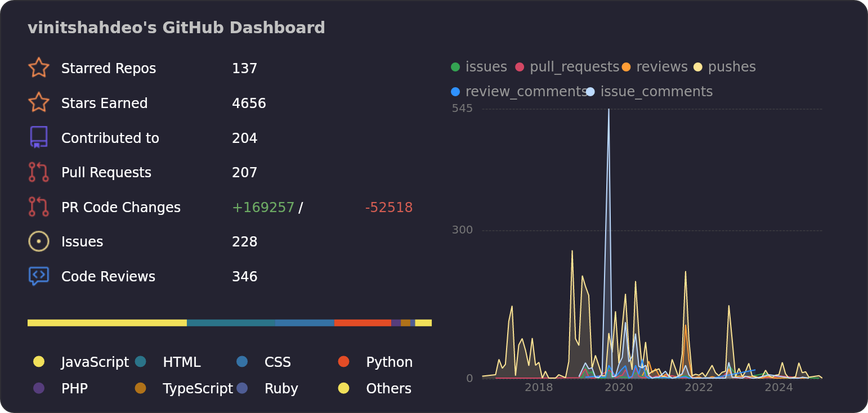868x413 pixels.
Task: Click the additions value +169257
Action: [263, 208]
